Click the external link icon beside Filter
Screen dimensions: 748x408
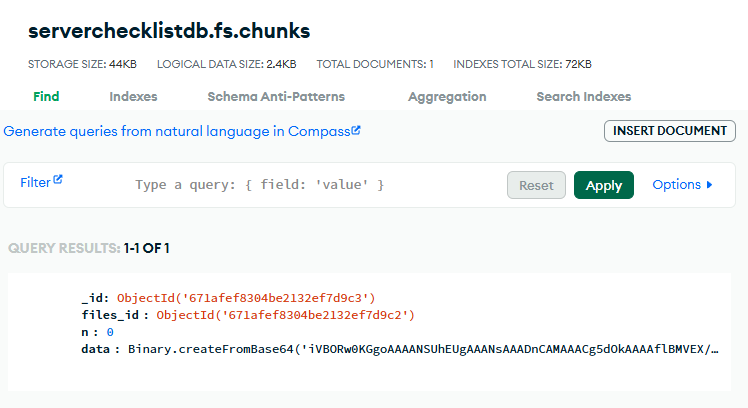pyautogui.click(x=58, y=179)
